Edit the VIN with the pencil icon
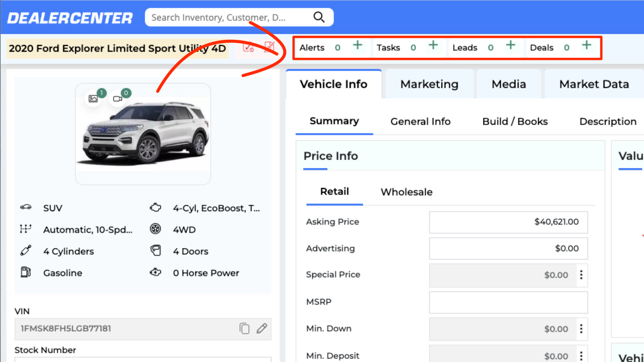 tap(262, 328)
